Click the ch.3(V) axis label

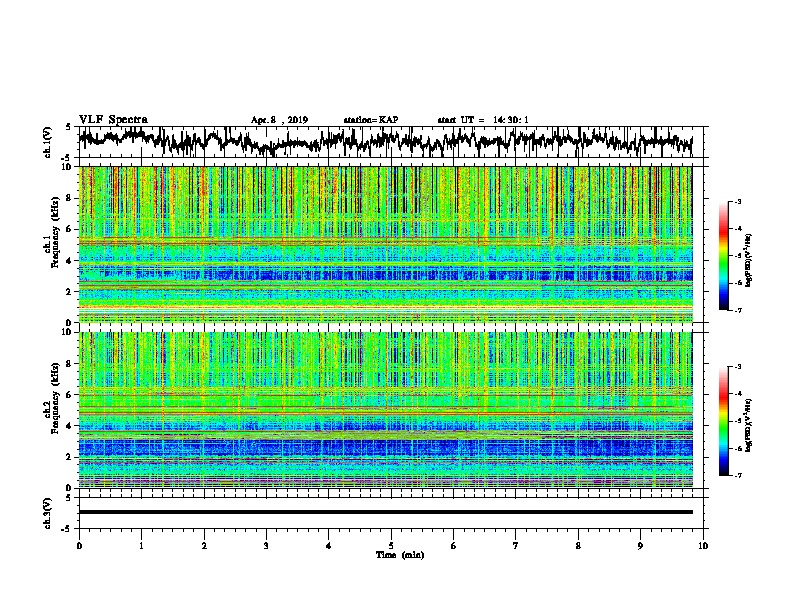coord(48,513)
